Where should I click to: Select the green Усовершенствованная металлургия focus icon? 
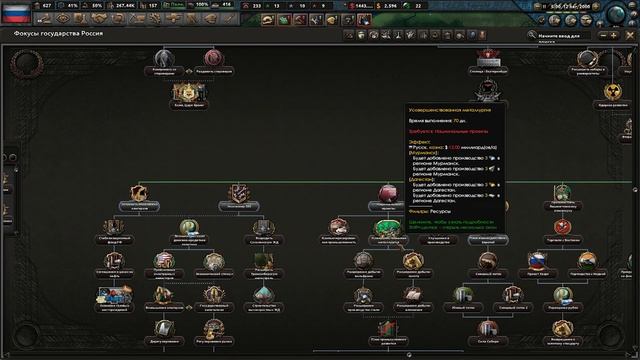tap(388, 227)
